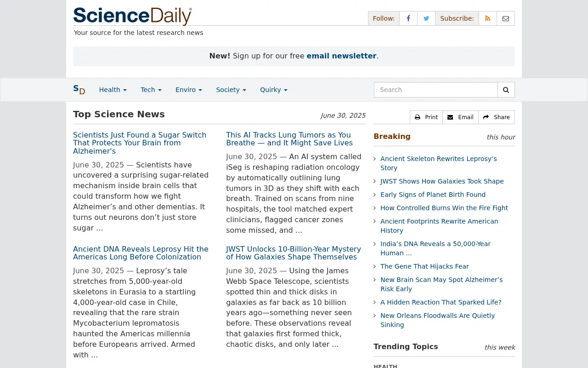Subscribe via the envelope email icon
The height and width of the screenshot is (368, 588).
click(x=506, y=18)
